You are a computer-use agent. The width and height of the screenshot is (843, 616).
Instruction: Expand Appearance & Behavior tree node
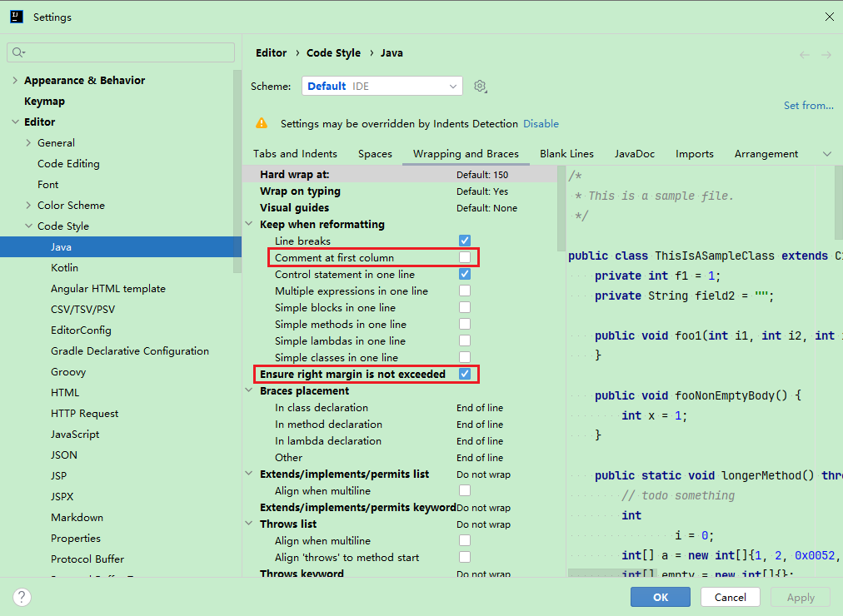[15, 81]
